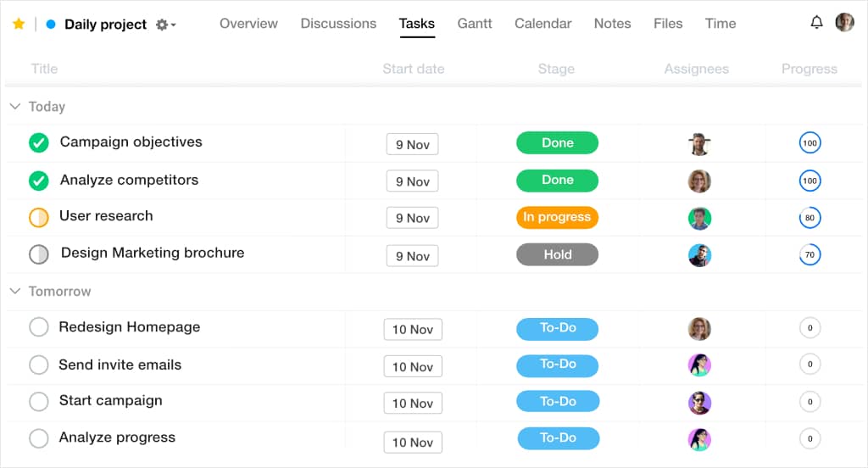Image resolution: width=868 pixels, height=468 pixels.
Task: Click the user profile avatar at top right
Action: coord(844,23)
